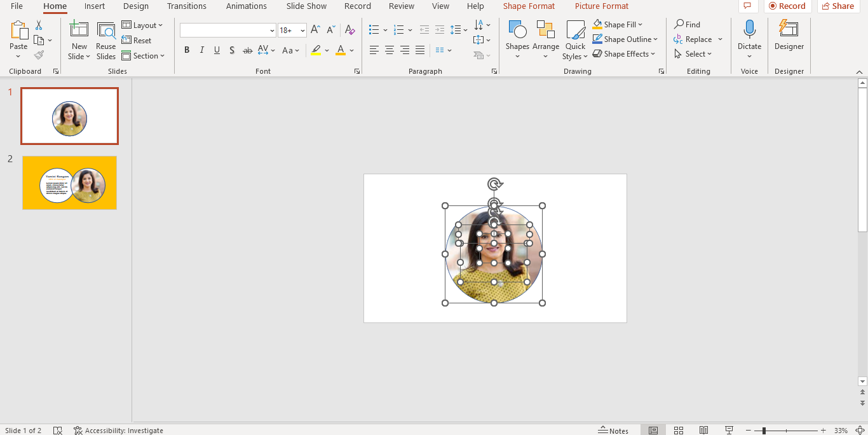Expand the Line Spacing options
The height and width of the screenshot is (435, 868).
tap(465, 30)
